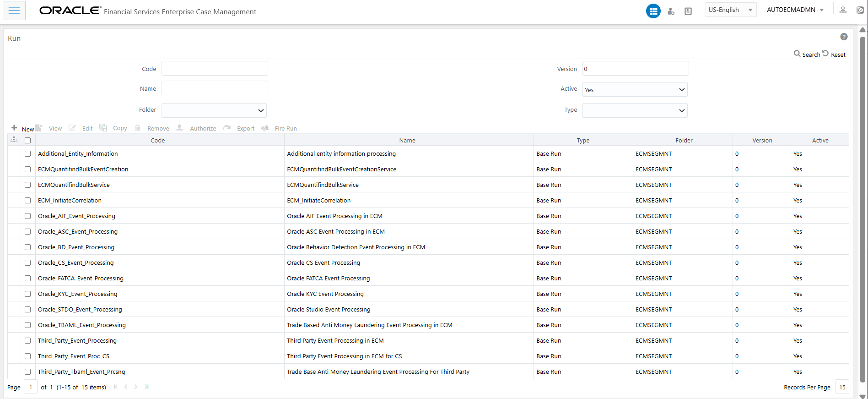Check the Third_Party_Tbaml_Event_Prcsng checkbox

28,372
